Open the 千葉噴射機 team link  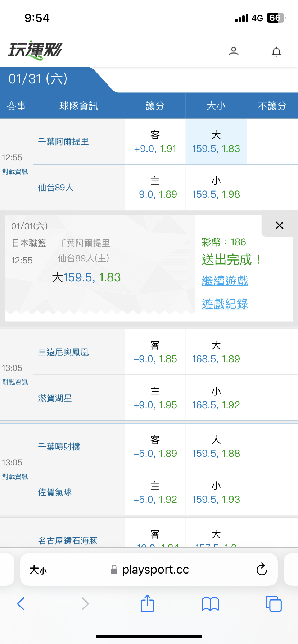(59, 447)
